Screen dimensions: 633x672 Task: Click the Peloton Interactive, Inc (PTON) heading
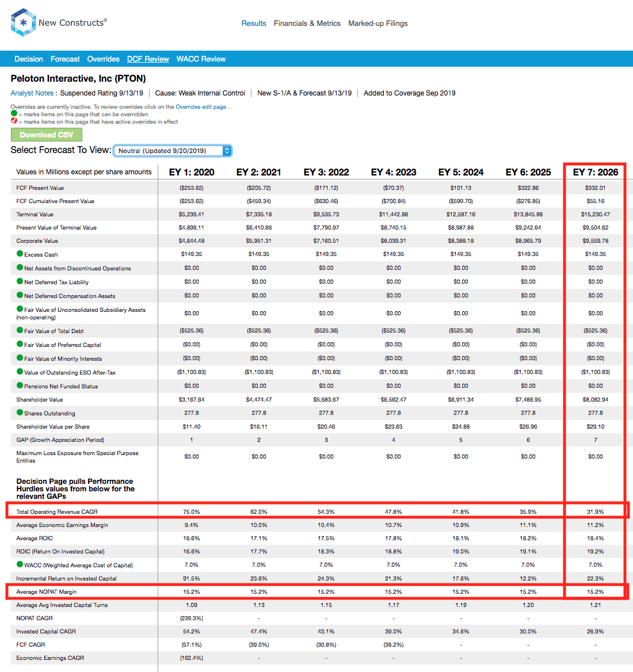click(x=78, y=78)
